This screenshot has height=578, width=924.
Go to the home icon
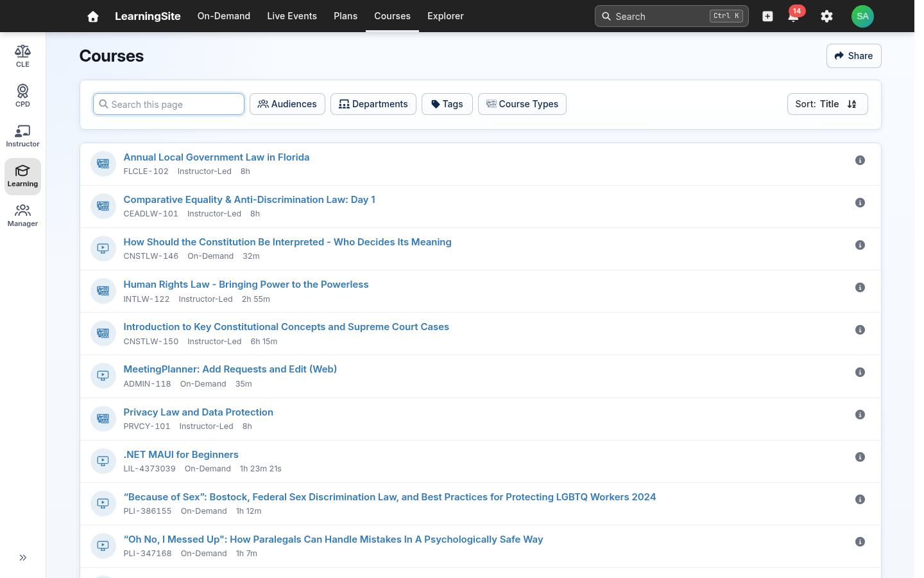[93, 16]
